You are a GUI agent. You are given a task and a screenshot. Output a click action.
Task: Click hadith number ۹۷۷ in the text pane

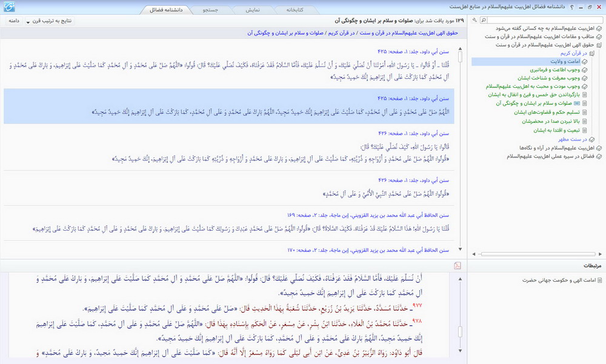click(x=417, y=305)
